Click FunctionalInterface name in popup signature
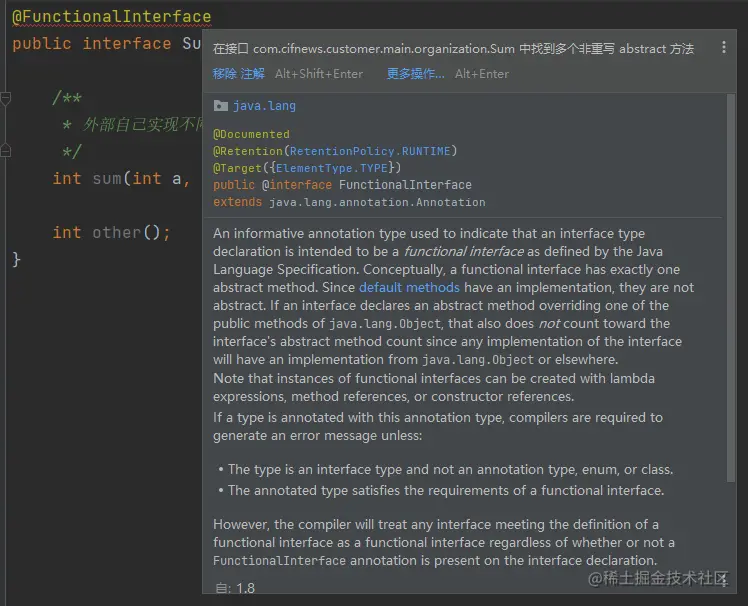 click(405, 185)
